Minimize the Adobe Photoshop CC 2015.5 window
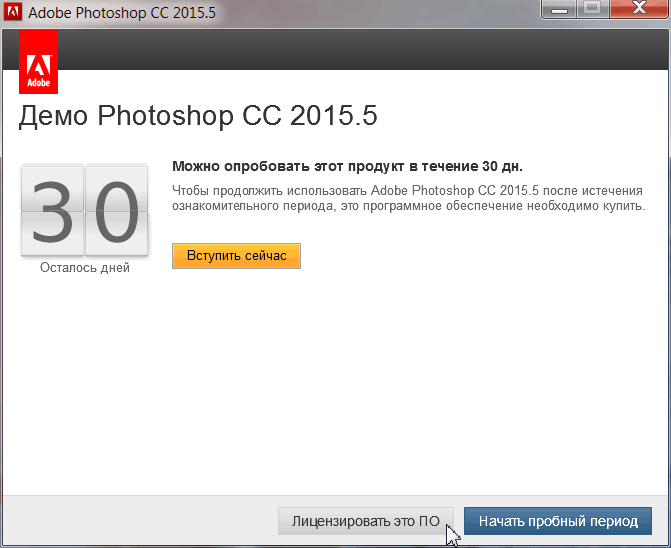671x548 pixels. pos(559,9)
